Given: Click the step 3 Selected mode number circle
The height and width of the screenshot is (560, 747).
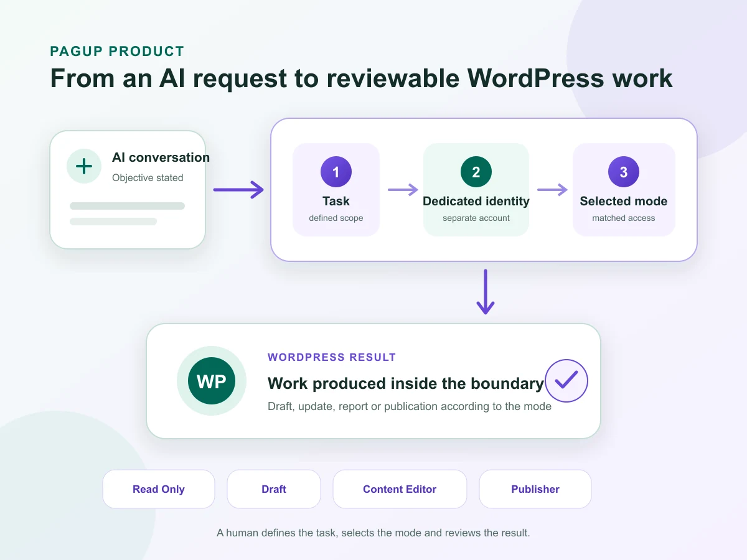Looking at the screenshot, I should click(x=624, y=172).
